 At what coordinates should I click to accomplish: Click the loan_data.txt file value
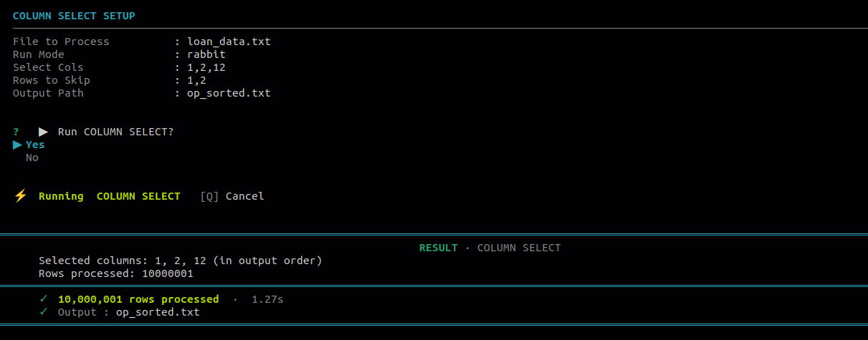(229, 42)
